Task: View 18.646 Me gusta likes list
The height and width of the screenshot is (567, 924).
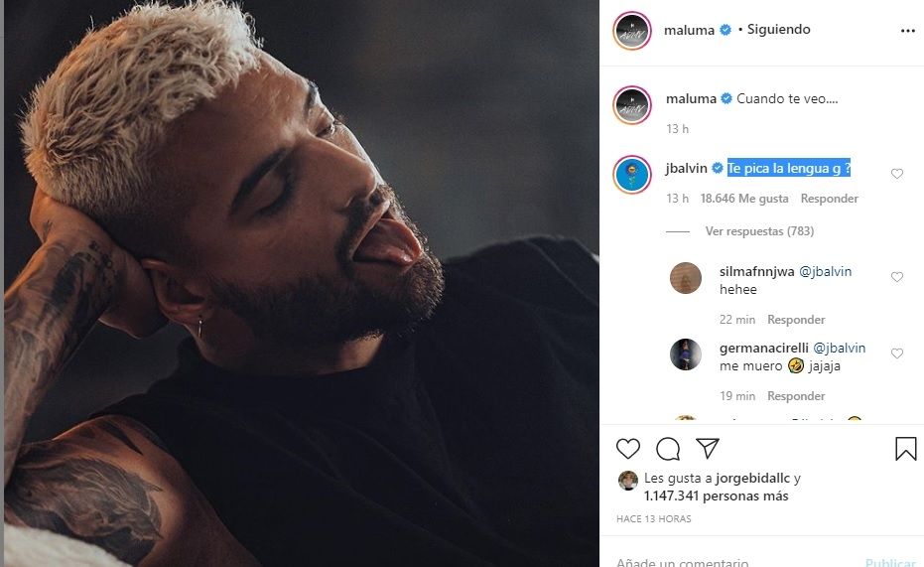Action: click(744, 199)
